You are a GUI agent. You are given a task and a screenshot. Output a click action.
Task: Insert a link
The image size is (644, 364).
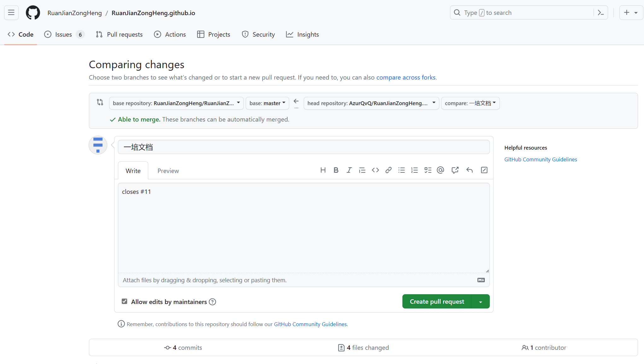click(x=389, y=170)
